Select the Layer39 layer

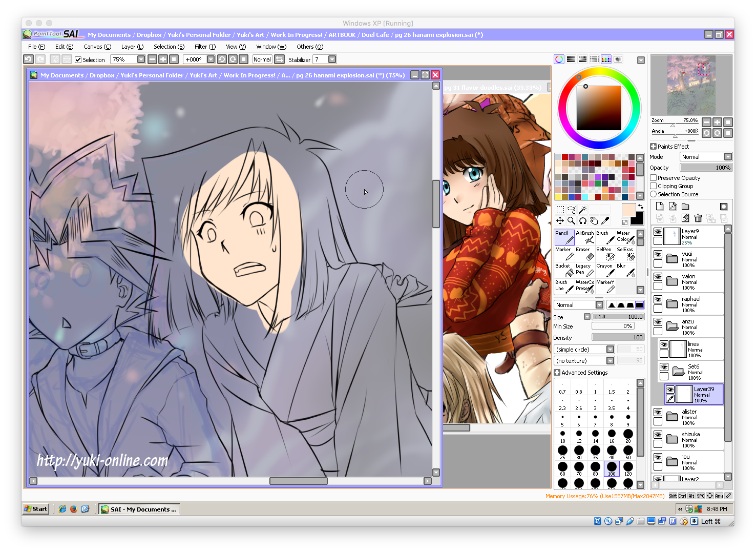pyautogui.click(x=694, y=395)
